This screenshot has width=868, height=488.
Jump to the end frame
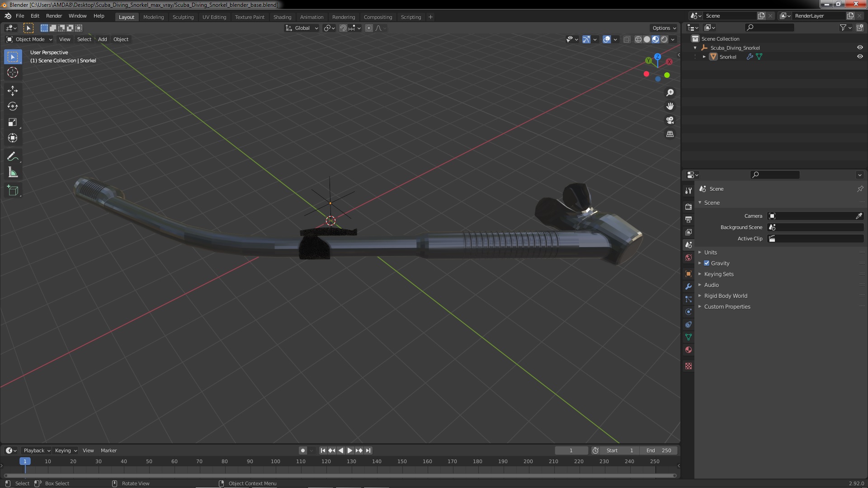[x=368, y=450]
